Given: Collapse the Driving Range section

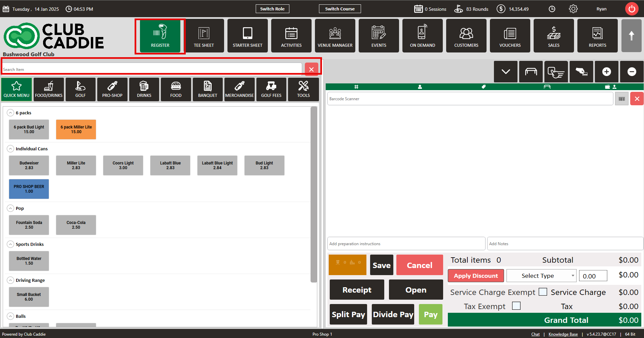Looking at the screenshot, I should 11,280.
